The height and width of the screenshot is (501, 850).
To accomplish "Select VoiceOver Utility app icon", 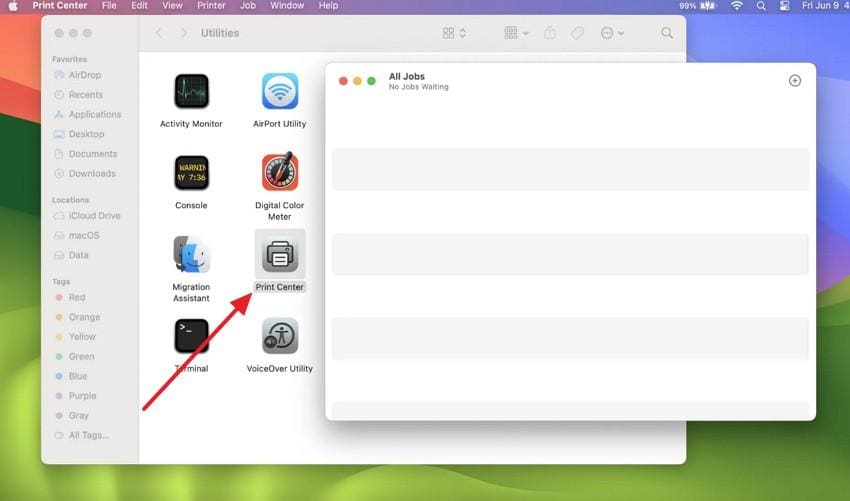I will click(x=280, y=336).
